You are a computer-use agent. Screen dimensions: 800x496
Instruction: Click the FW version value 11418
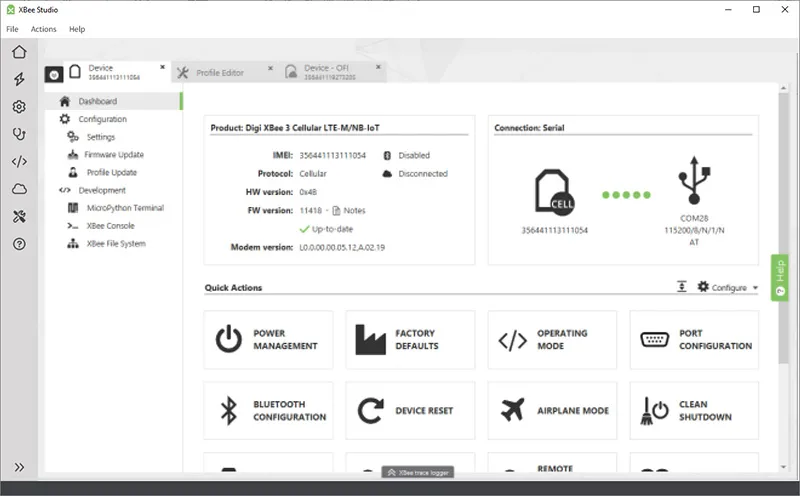tap(311, 210)
